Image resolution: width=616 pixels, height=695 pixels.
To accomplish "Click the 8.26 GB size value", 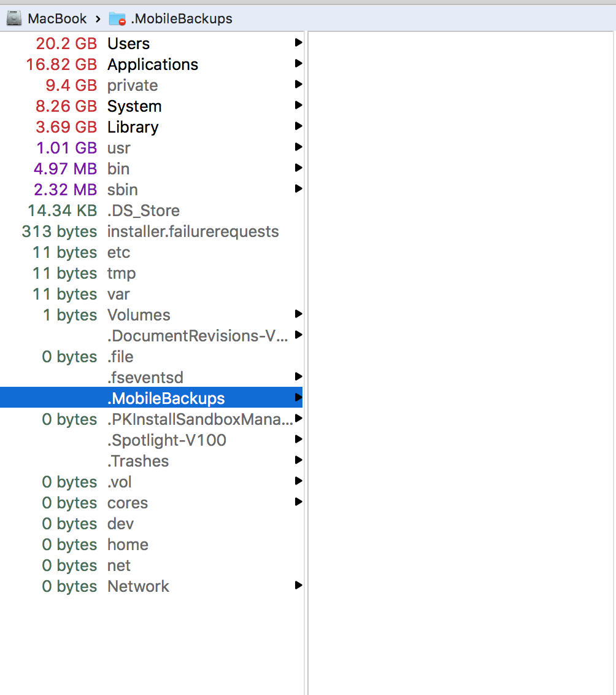I will tap(66, 106).
